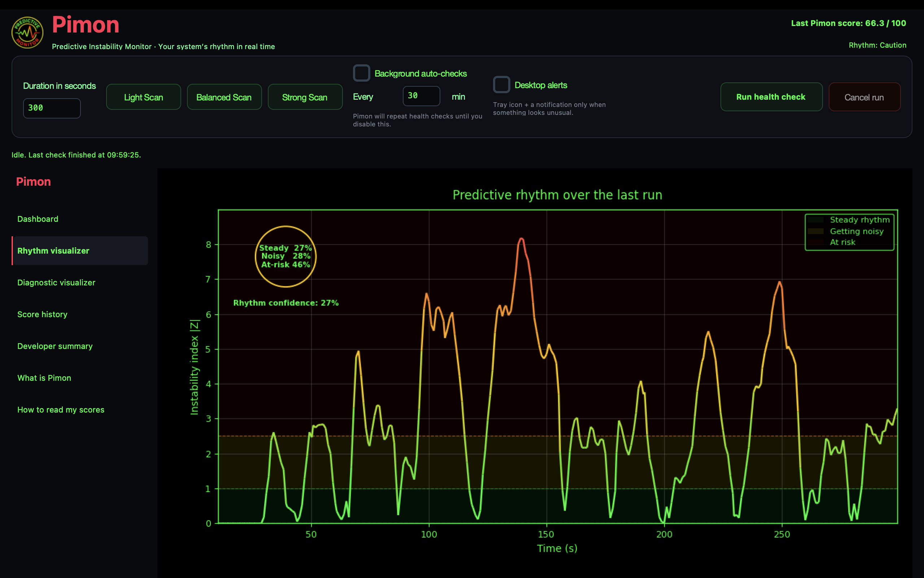This screenshot has height=578, width=924.
Task: Click the Rhythm: Caution status
Action: [x=877, y=45]
